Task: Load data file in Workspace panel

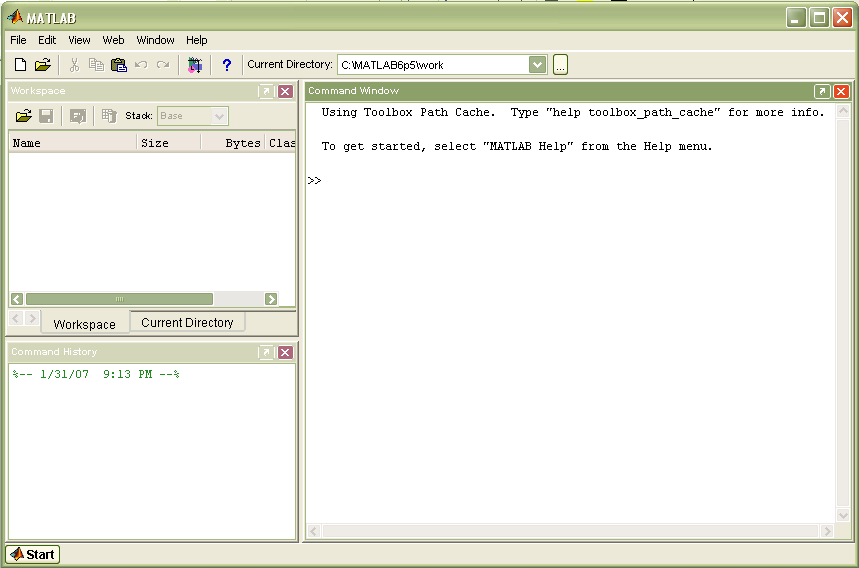Action: tap(24, 116)
